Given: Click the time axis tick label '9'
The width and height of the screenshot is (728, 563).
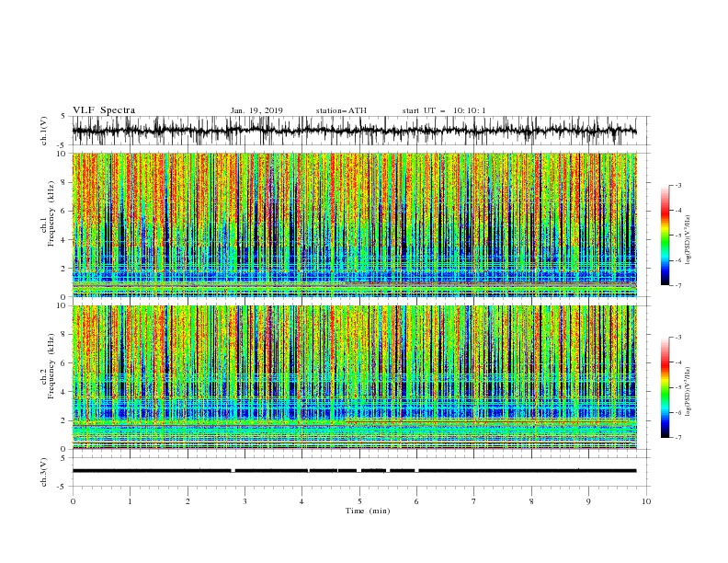Looking at the screenshot, I should point(588,501).
